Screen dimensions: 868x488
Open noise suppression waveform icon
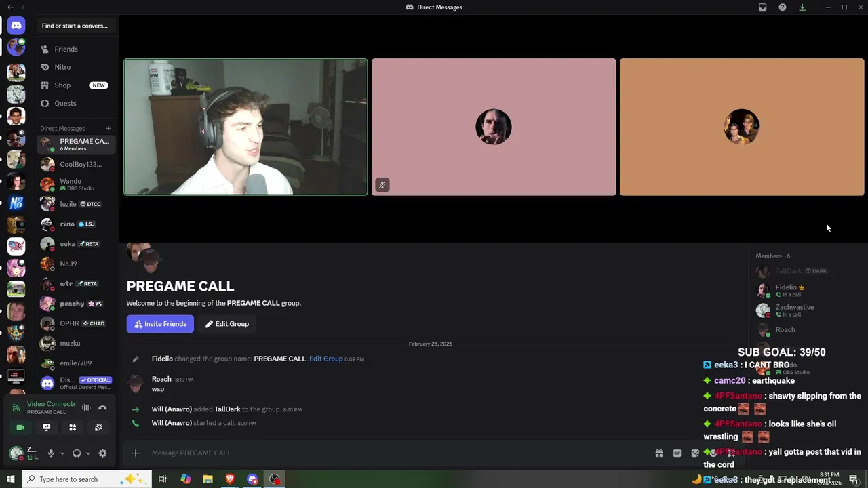click(86, 407)
